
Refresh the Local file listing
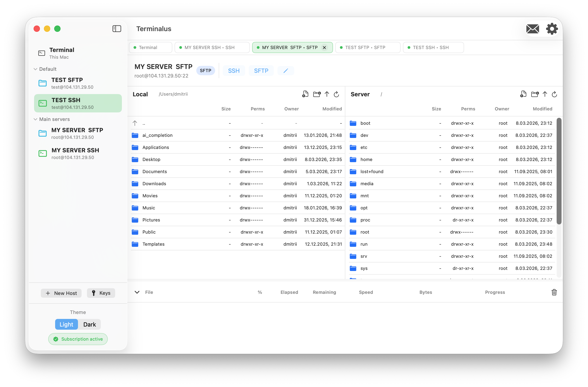(337, 94)
